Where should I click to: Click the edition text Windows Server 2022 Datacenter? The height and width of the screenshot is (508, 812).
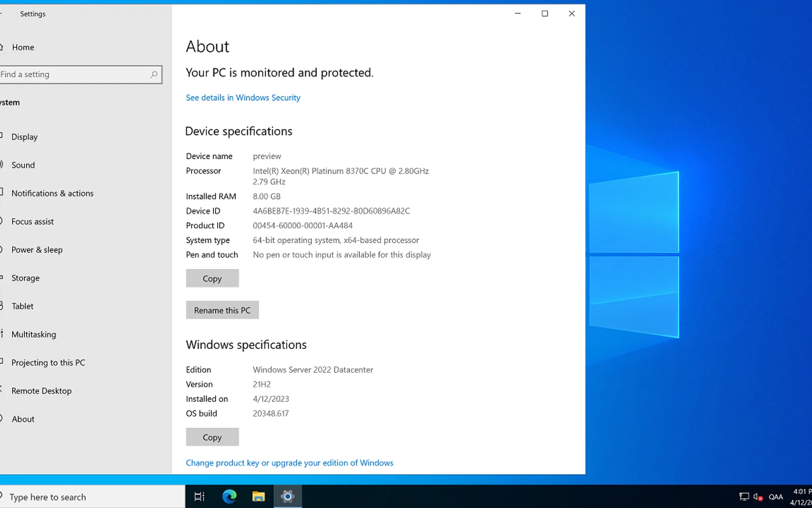coord(313,370)
